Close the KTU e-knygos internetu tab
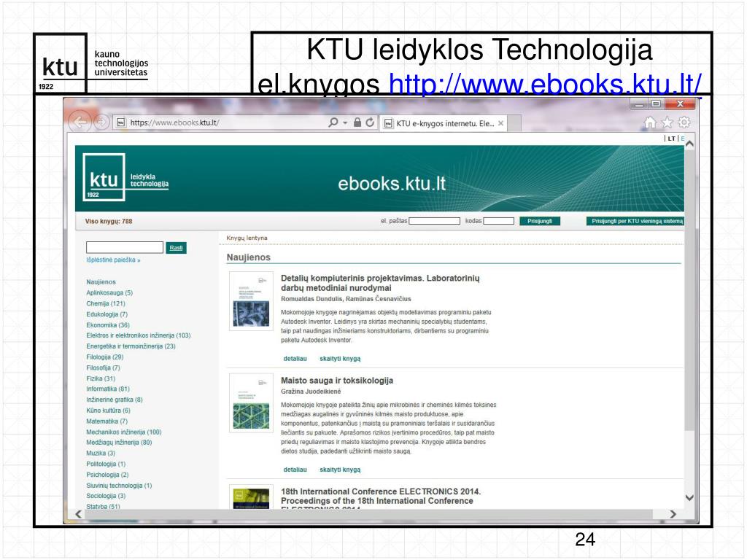This screenshot has width=747, height=560. (x=500, y=123)
